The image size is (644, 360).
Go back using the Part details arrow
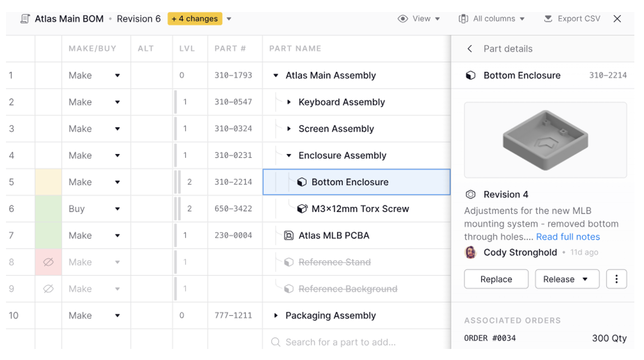click(x=469, y=49)
